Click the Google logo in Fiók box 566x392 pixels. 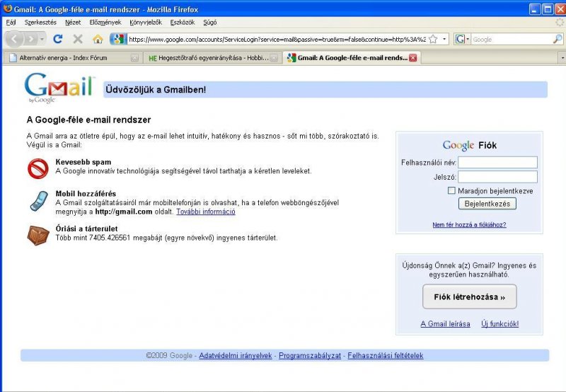click(458, 145)
